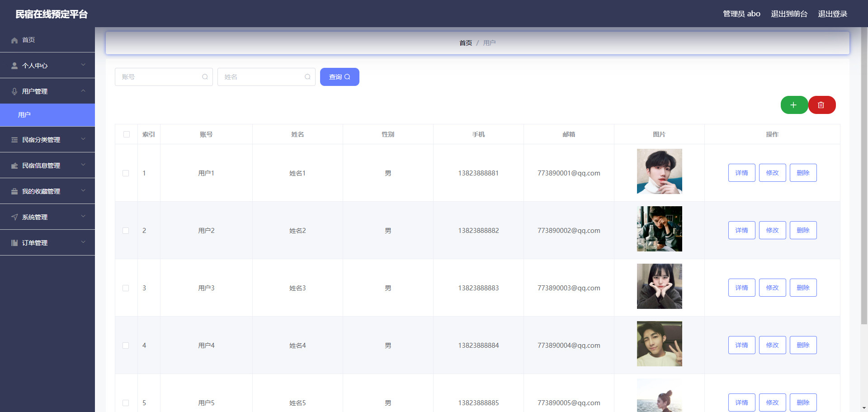Screen dimensions: 868x412
Task: Expand the 我的收藏管理 chevron
Action: (83, 191)
